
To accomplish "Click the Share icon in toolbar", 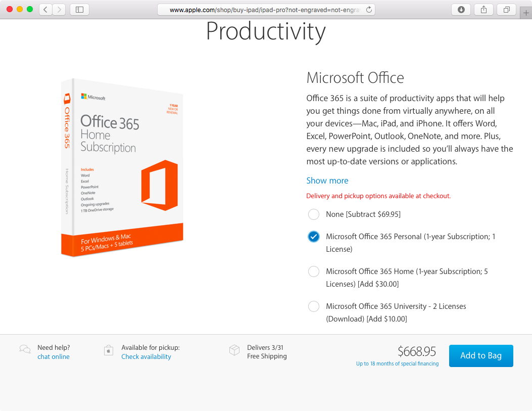I will click(x=483, y=10).
